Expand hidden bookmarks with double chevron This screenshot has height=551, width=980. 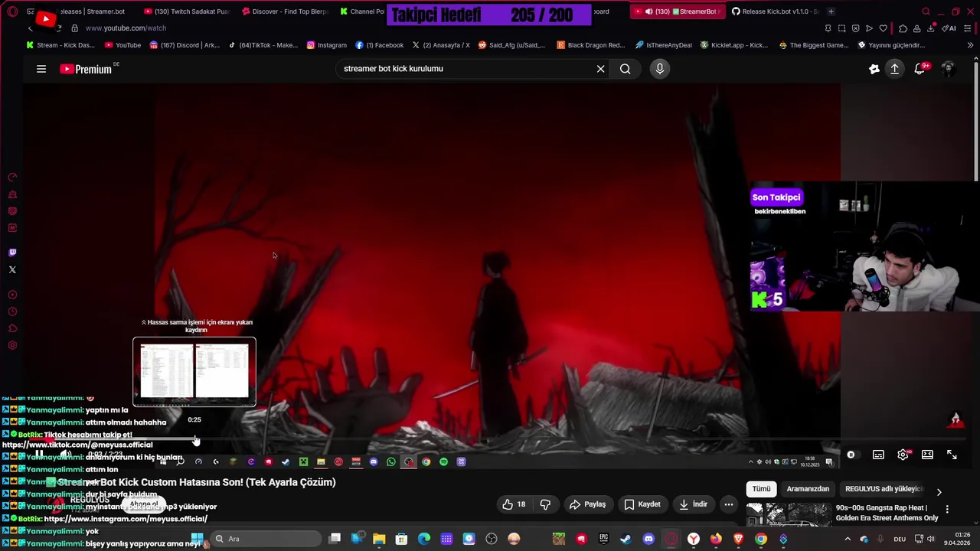click(x=970, y=45)
